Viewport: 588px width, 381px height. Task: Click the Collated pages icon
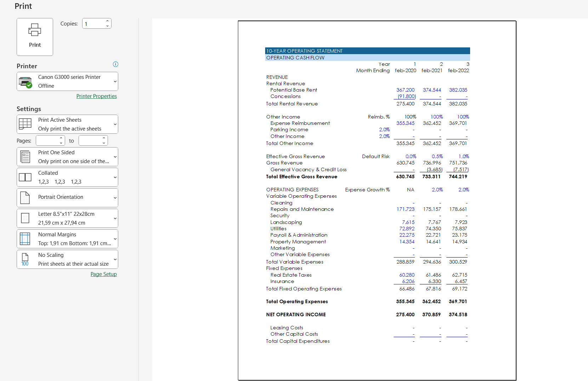click(x=25, y=177)
